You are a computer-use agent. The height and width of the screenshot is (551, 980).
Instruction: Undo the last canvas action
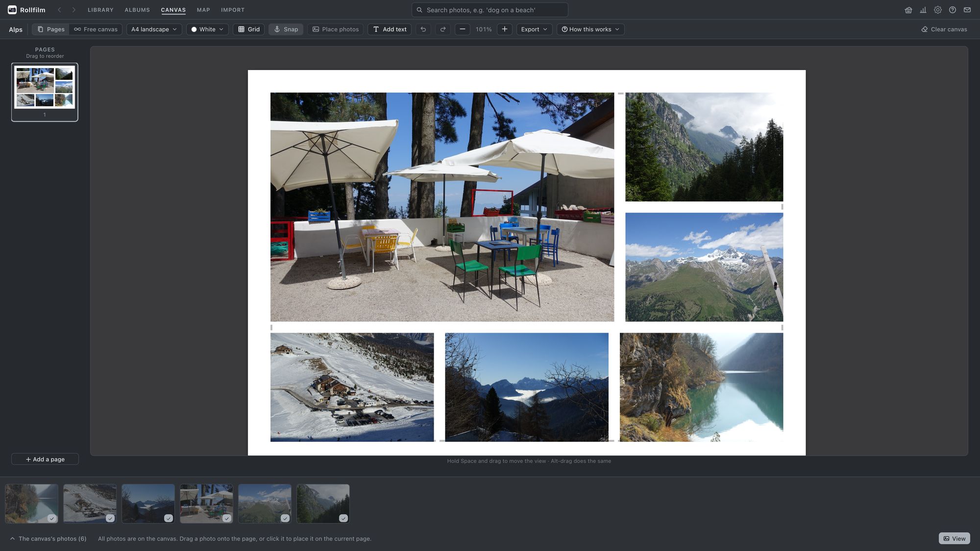tap(423, 29)
